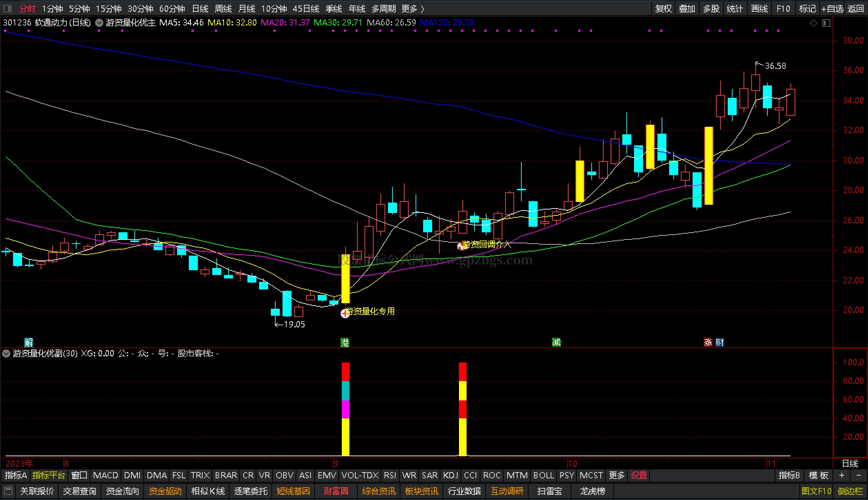
Task: Click the 日线 label on time axis
Action: pos(850,463)
